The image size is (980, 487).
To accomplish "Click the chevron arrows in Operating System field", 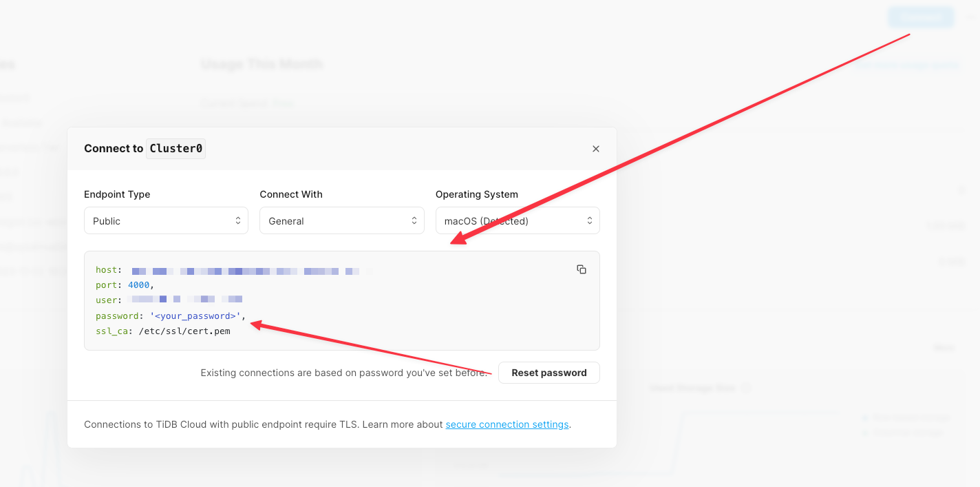I will coord(590,220).
